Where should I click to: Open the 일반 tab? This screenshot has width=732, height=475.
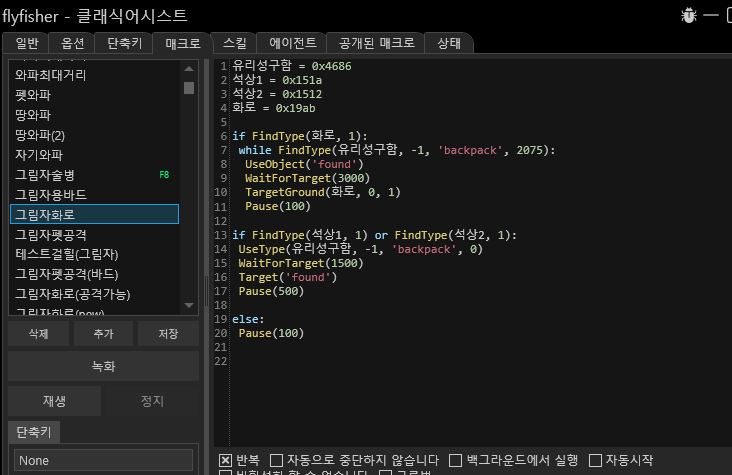[26, 43]
